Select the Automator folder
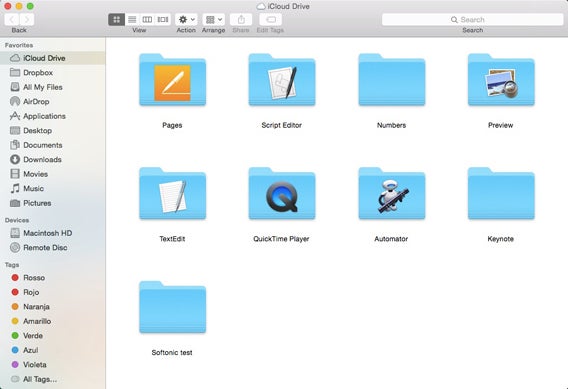This screenshot has height=389, width=568. 392,193
